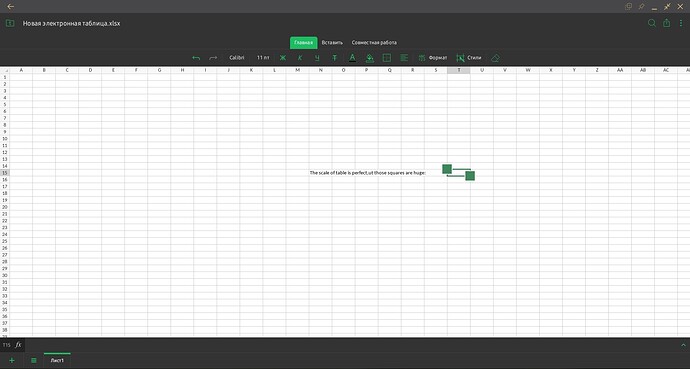Switch to the Главная tab
This screenshot has width=690, height=369.
[304, 43]
